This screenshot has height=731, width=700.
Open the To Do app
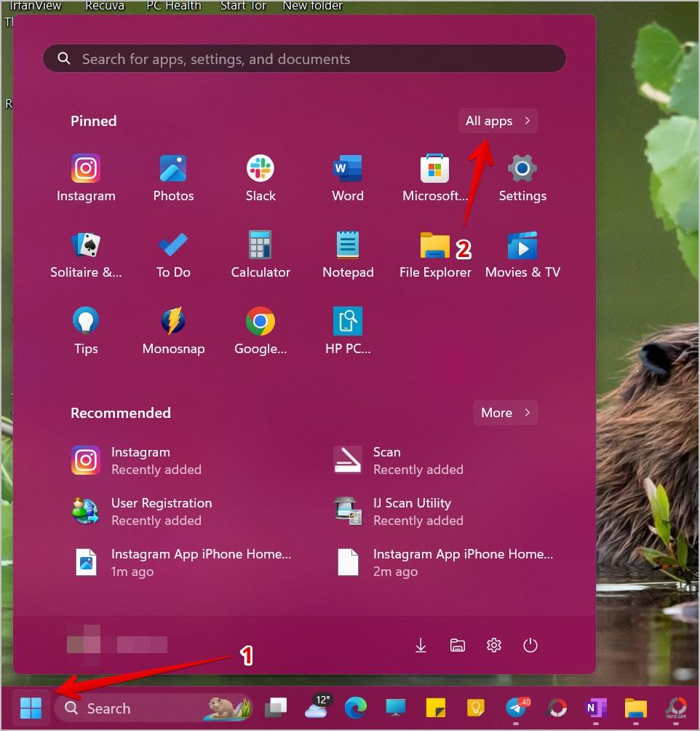tap(173, 254)
